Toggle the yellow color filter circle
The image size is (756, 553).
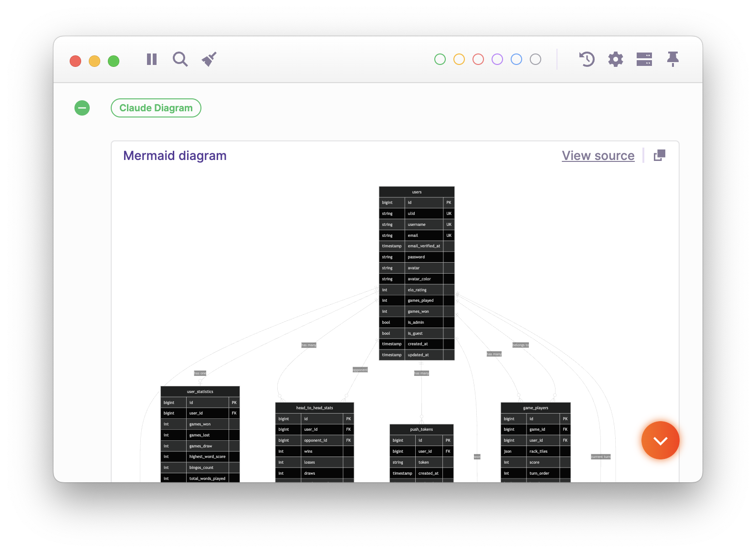click(459, 59)
